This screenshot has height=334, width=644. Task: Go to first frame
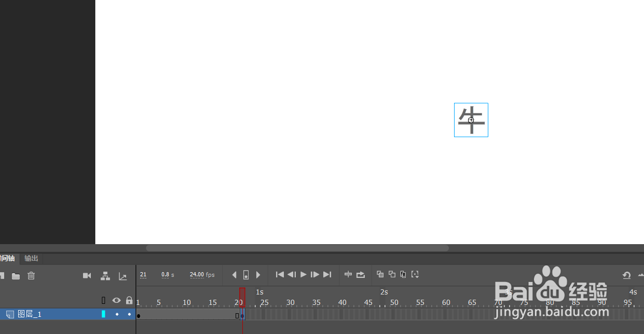pos(280,274)
